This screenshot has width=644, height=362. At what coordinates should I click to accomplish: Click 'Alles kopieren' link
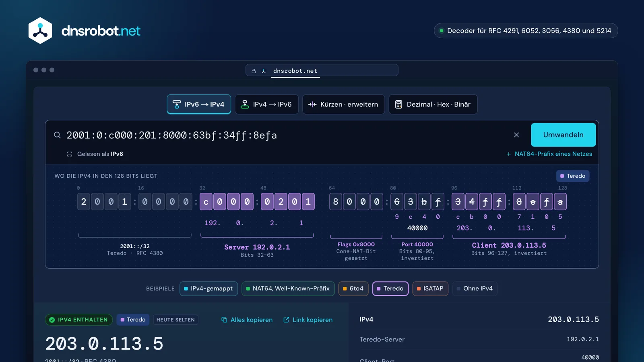[247, 320]
